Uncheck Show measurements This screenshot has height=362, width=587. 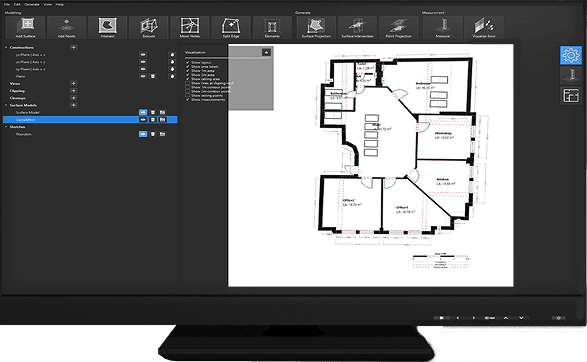coord(188,100)
